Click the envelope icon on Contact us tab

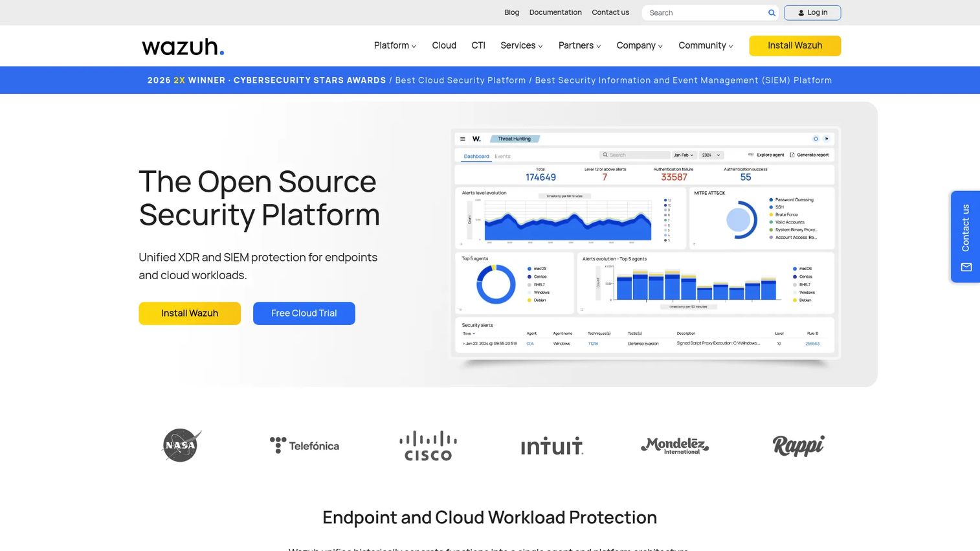966,267
